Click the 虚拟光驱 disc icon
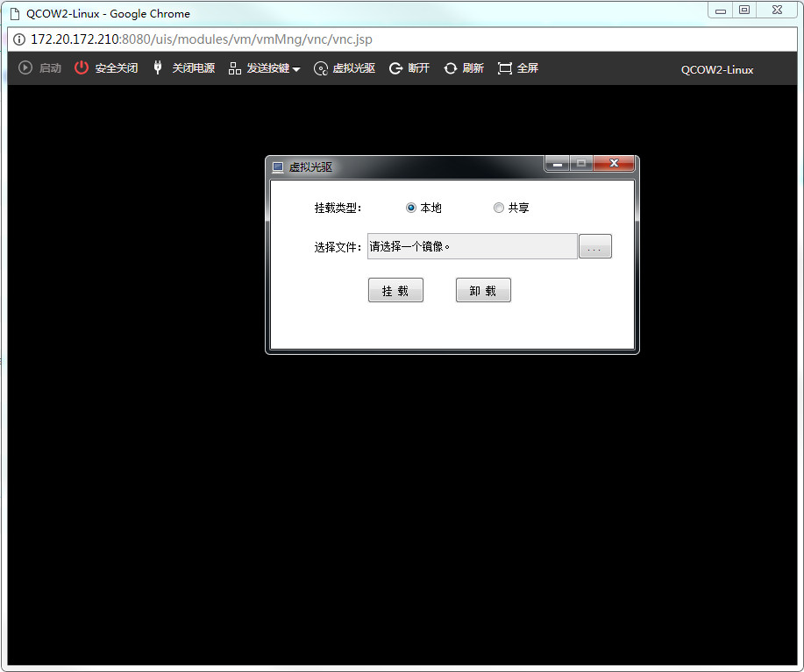The height and width of the screenshot is (672, 804). click(x=321, y=68)
